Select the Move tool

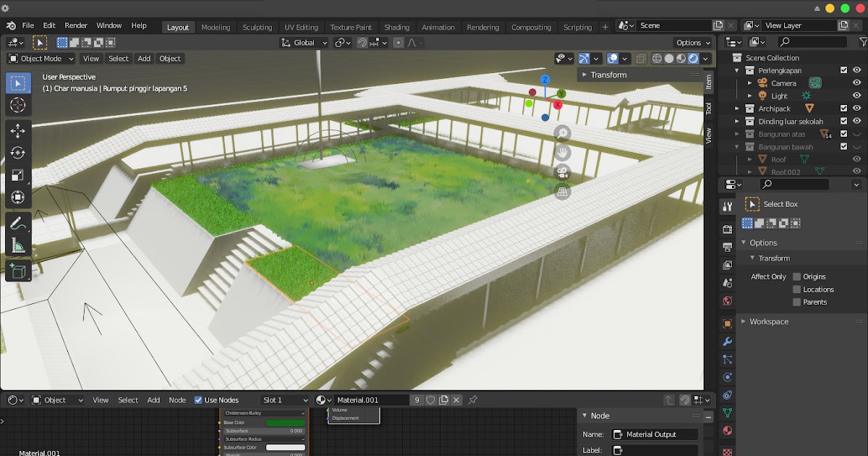[17, 130]
